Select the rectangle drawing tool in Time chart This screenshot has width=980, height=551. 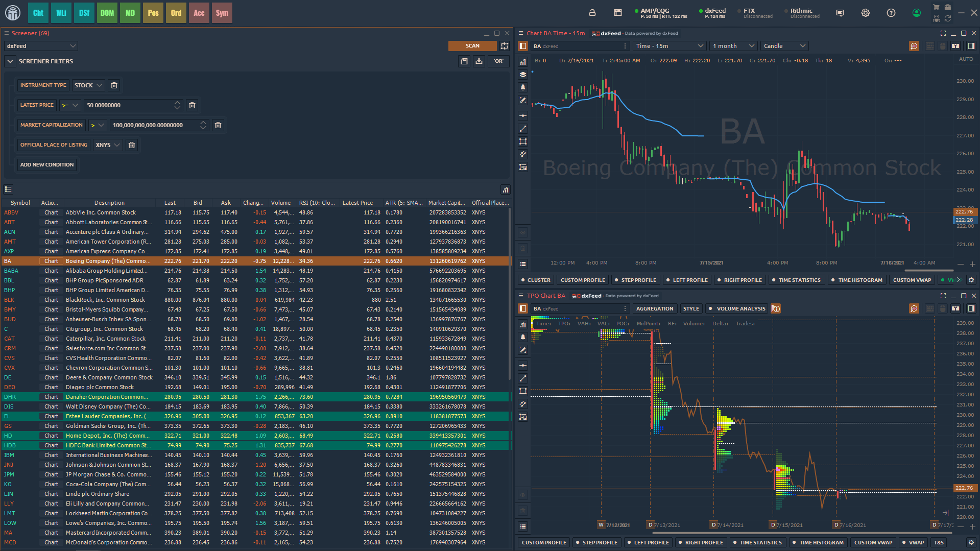point(523,141)
